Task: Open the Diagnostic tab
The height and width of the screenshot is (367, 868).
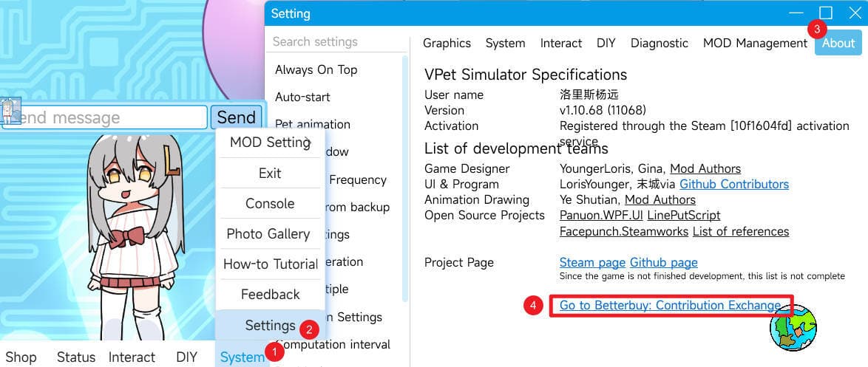Action: click(x=660, y=43)
